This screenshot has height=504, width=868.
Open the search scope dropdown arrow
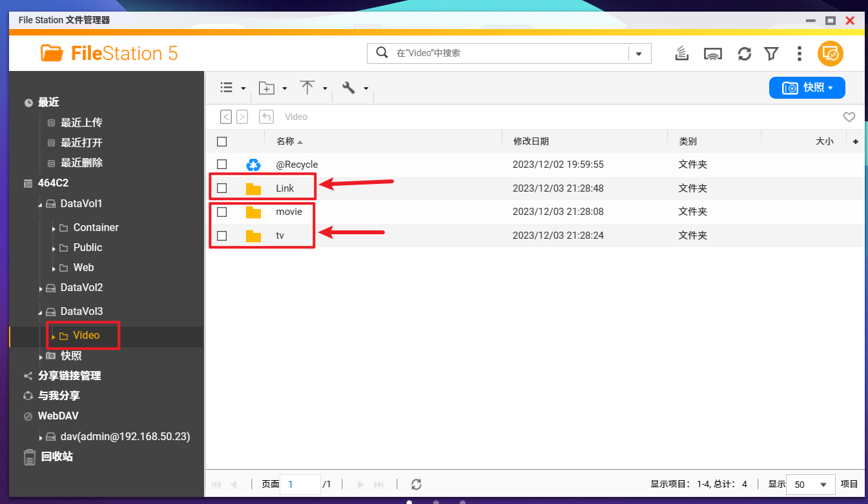click(639, 54)
